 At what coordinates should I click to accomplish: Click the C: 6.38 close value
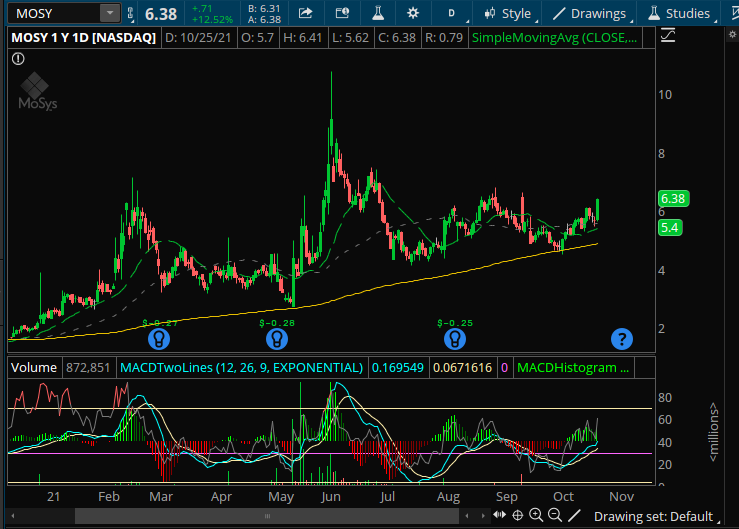click(x=397, y=38)
